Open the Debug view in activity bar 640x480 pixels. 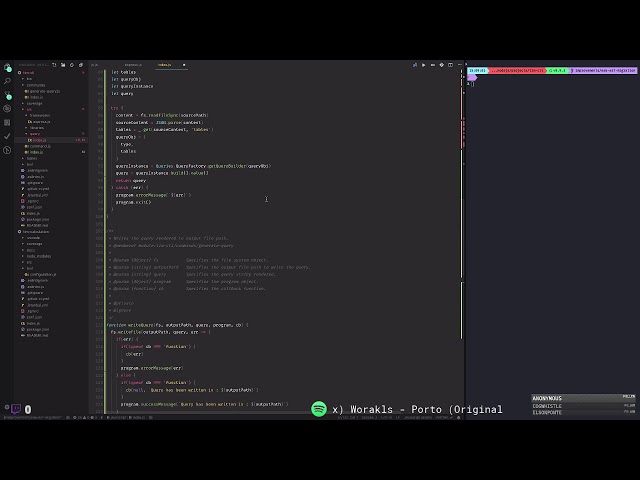pyautogui.click(x=7, y=109)
